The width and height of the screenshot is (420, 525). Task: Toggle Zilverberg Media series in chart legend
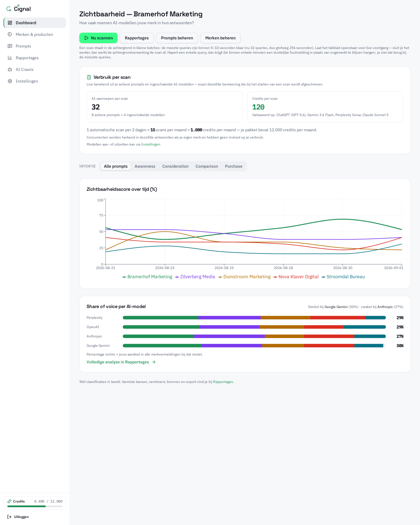pyautogui.click(x=195, y=277)
